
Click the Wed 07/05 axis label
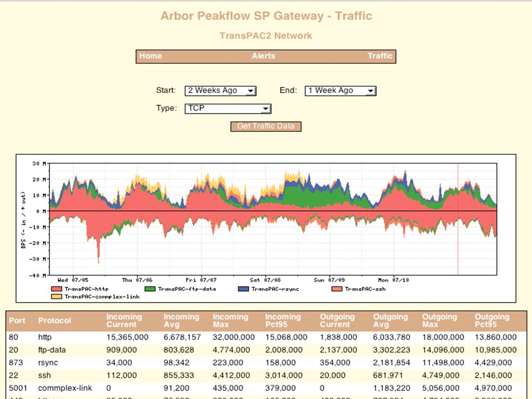pos(73,280)
